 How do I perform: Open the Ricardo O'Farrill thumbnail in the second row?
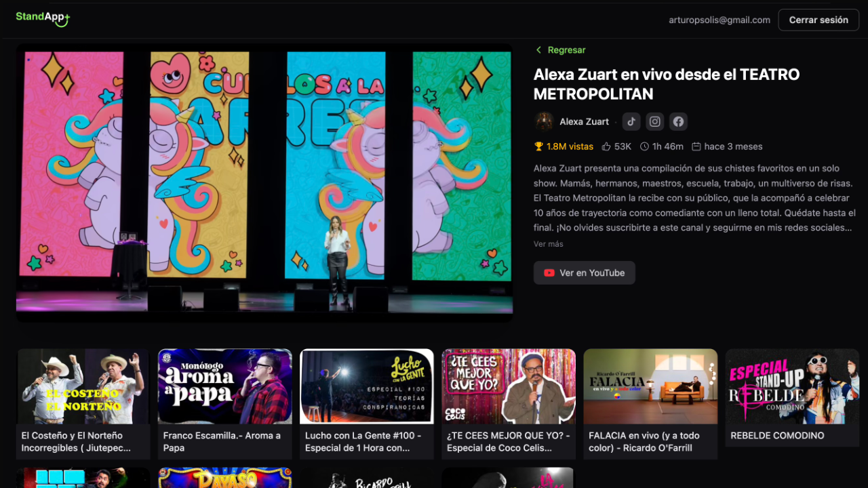coord(367,478)
